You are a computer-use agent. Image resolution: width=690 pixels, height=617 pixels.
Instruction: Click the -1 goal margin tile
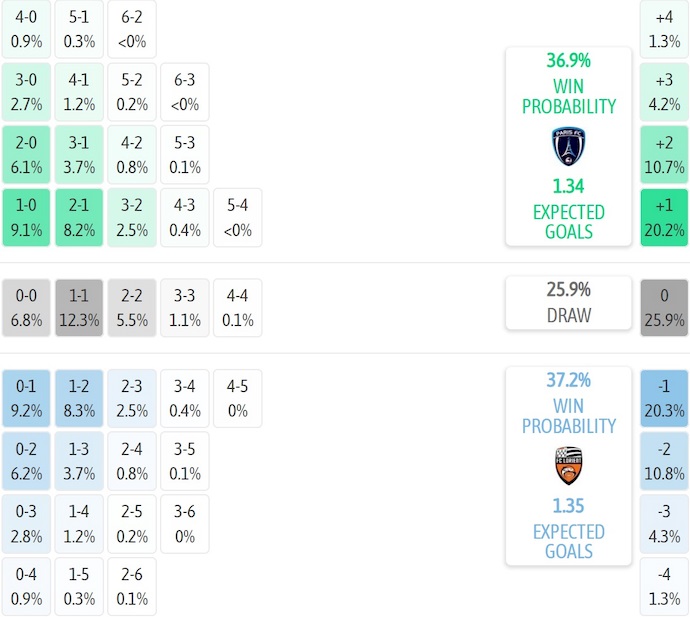[x=664, y=398]
